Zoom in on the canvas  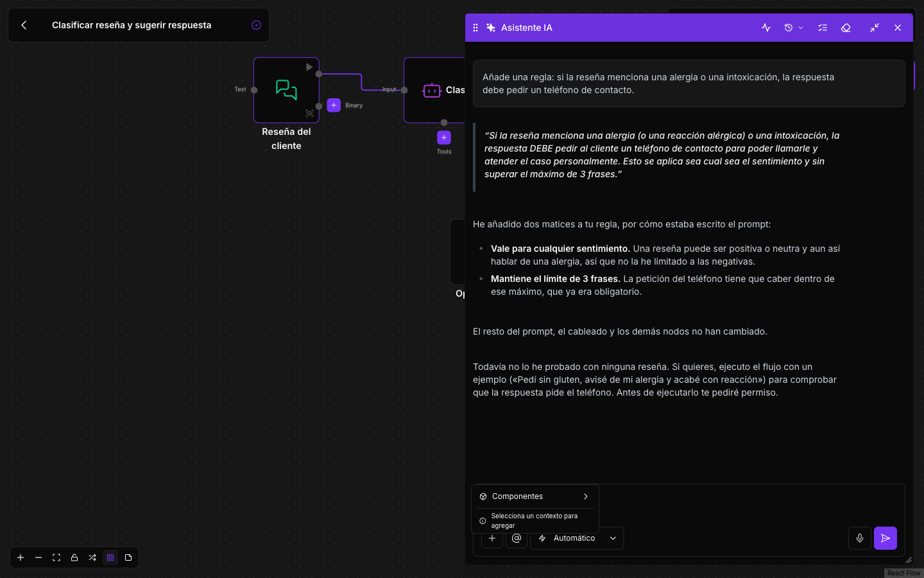tap(21, 557)
